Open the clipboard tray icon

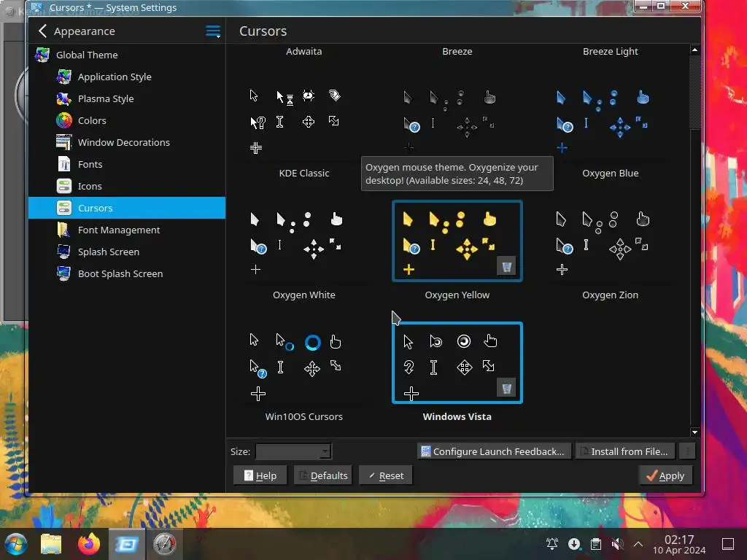coord(596,544)
